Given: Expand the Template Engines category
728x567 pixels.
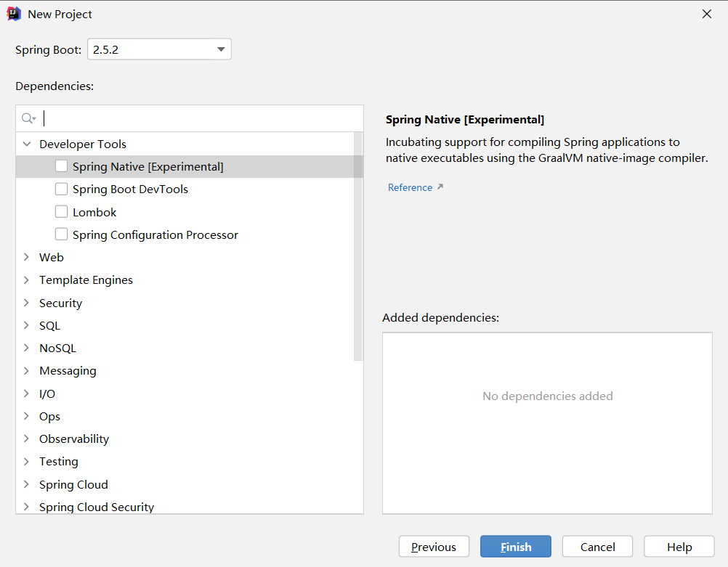Looking at the screenshot, I should point(26,280).
